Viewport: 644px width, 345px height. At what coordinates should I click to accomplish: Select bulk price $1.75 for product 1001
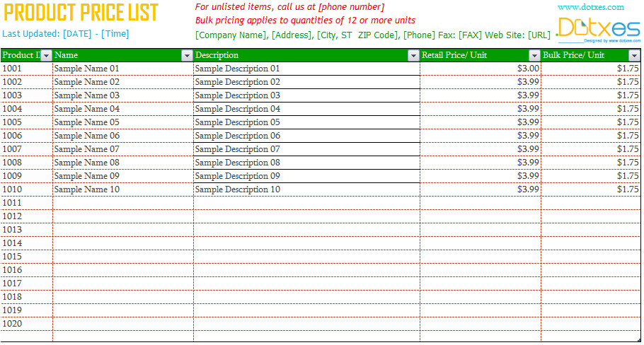point(591,69)
